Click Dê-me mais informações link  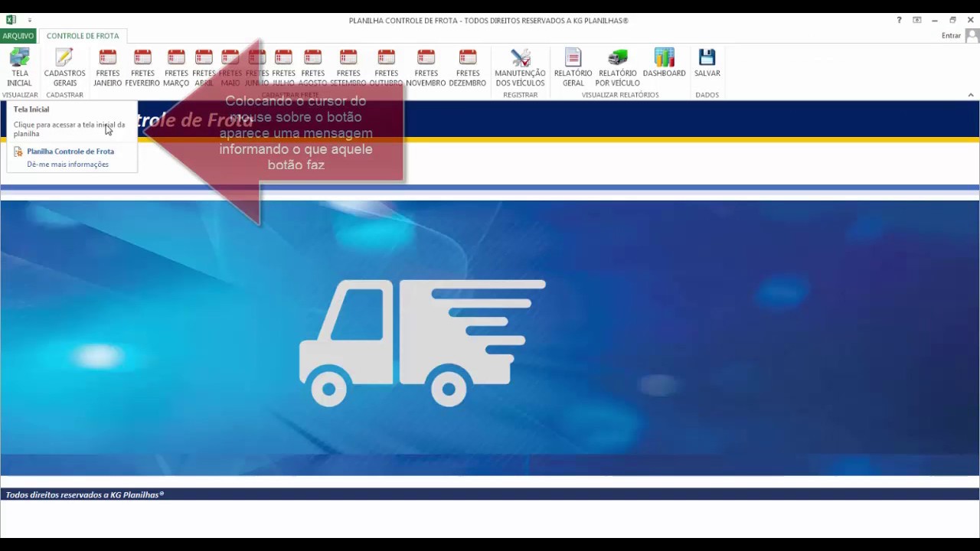pyautogui.click(x=67, y=165)
